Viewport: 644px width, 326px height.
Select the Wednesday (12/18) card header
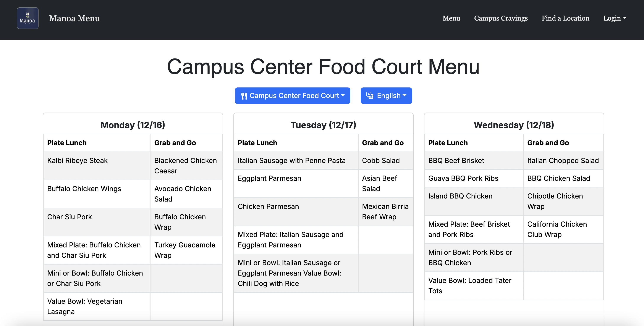pos(514,125)
